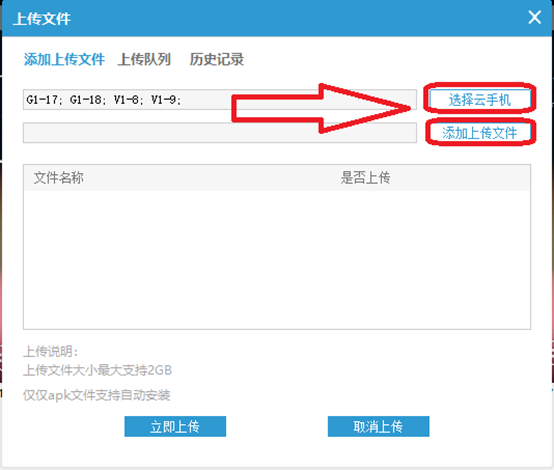The width and height of the screenshot is (554, 470).
Task: Click the 立即上传 button
Action: (x=175, y=427)
